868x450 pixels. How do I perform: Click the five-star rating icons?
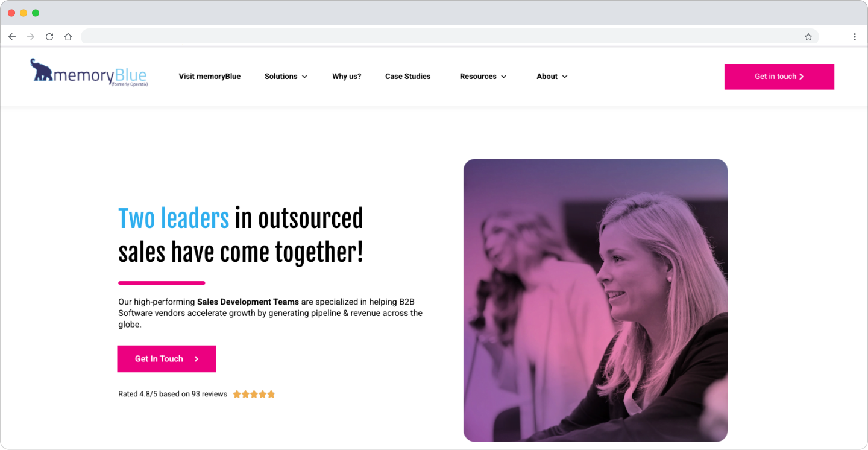254,394
